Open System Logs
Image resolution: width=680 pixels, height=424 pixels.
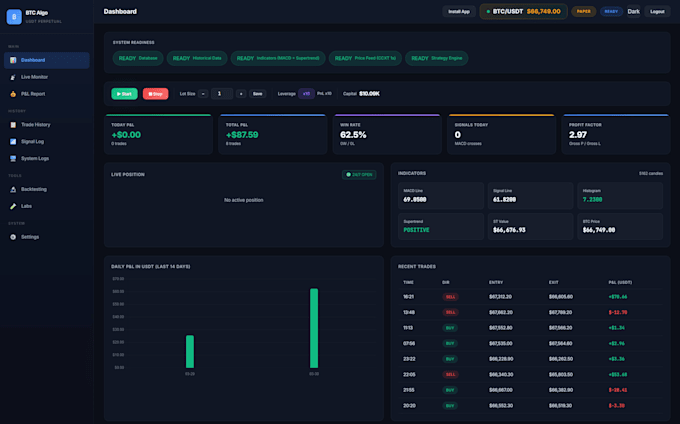click(47, 159)
